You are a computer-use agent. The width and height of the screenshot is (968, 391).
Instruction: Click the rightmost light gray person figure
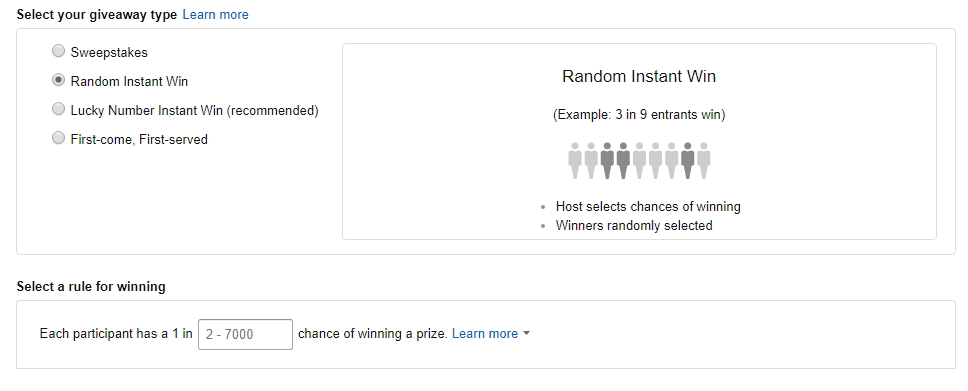[703, 161]
